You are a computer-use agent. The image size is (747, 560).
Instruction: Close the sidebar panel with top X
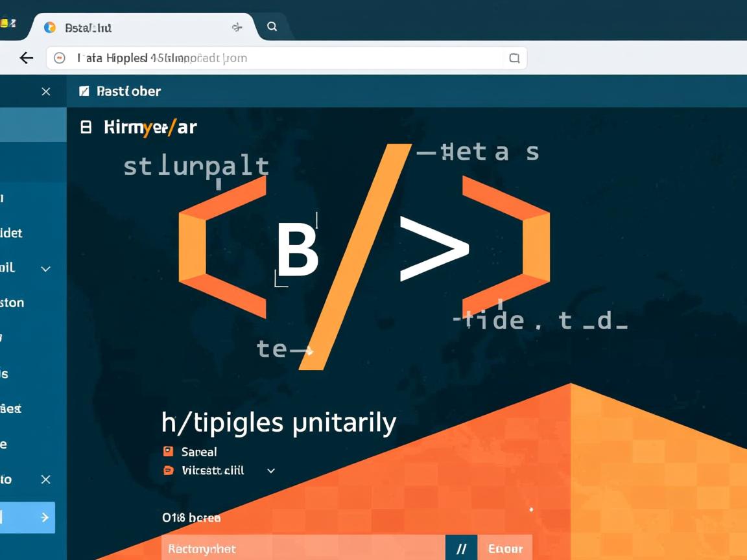[x=45, y=91]
